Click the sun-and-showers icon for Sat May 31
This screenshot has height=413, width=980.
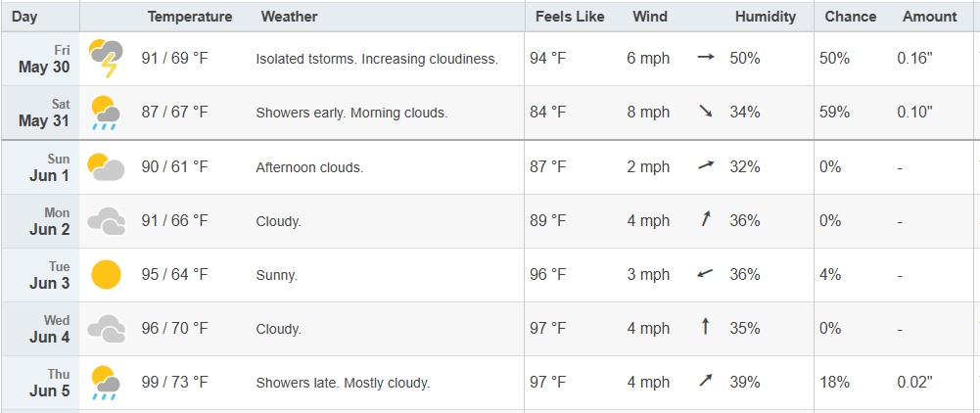(x=106, y=113)
